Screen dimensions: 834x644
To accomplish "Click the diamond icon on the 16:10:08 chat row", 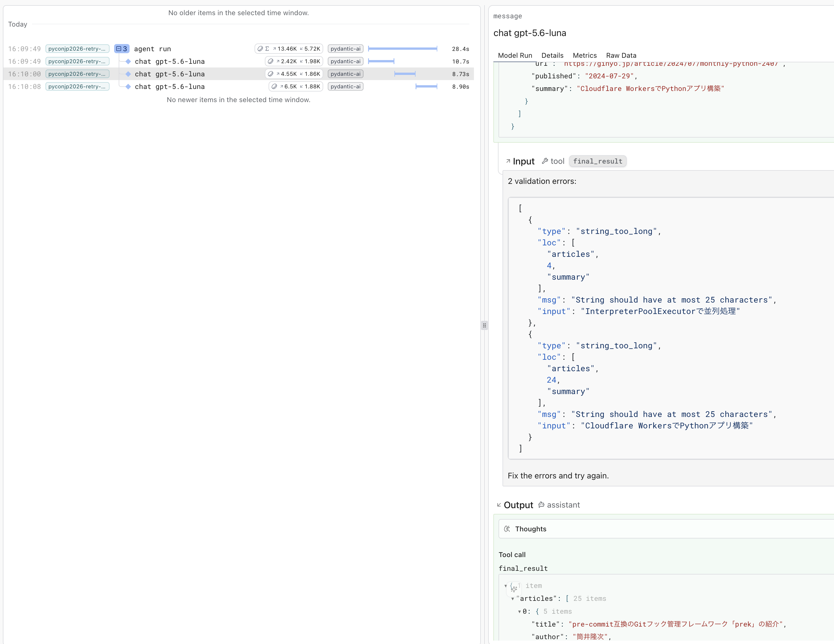I will point(128,87).
